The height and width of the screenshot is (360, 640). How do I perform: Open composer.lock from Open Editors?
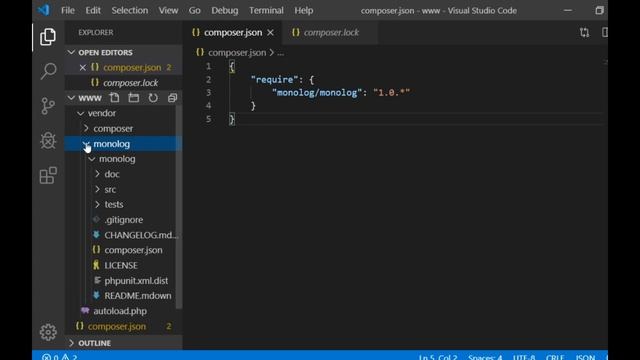(131, 83)
